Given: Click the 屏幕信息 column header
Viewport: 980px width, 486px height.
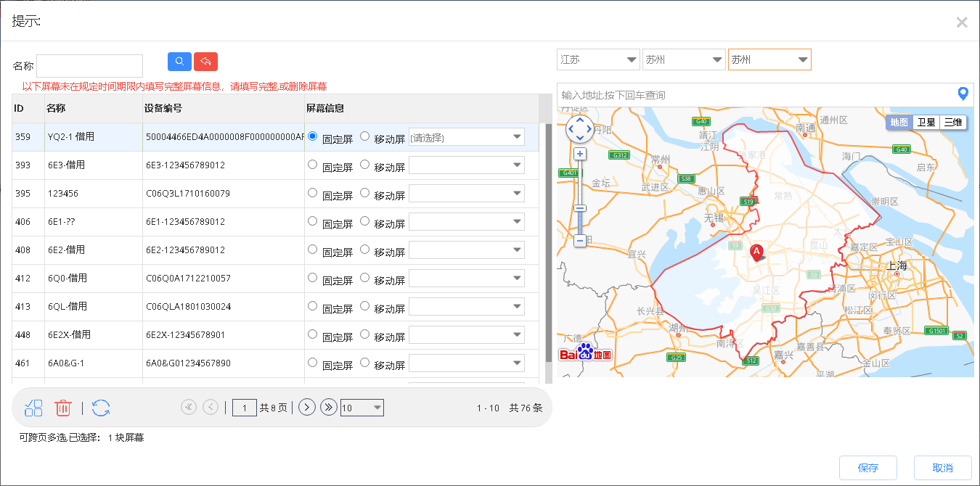Looking at the screenshot, I should [x=421, y=108].
